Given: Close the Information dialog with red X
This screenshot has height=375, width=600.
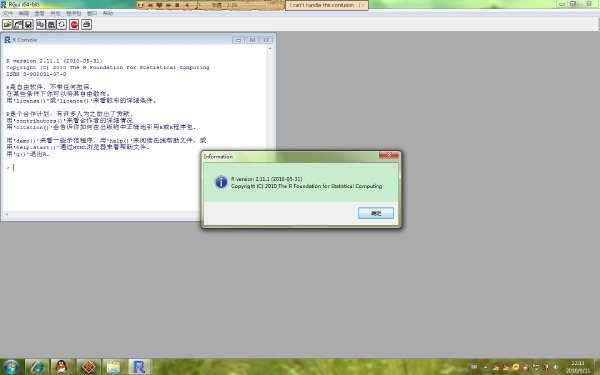Looking at the screenshot, I should coord(389,155).
